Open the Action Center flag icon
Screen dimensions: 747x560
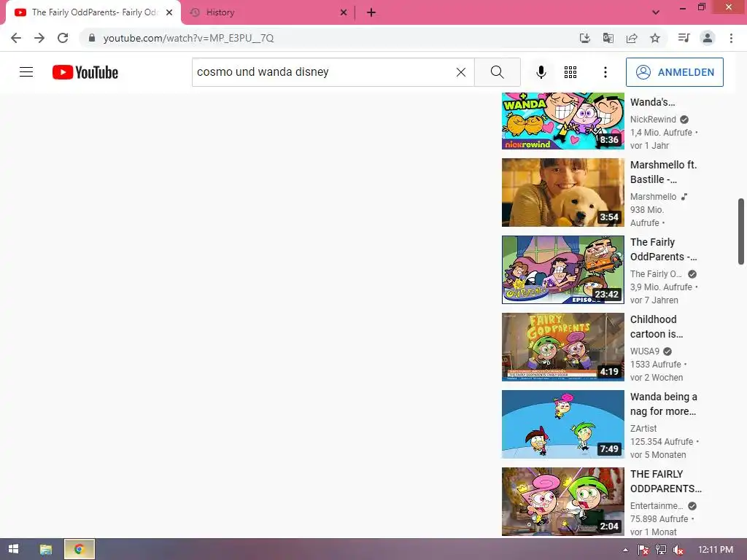tap(643, 550)
